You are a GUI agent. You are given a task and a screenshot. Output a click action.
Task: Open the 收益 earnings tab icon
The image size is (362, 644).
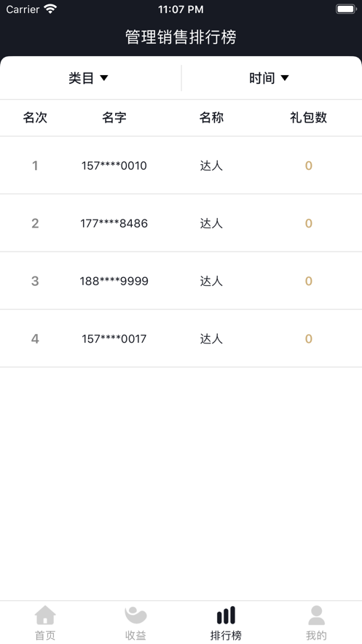[x=135, y=615]
